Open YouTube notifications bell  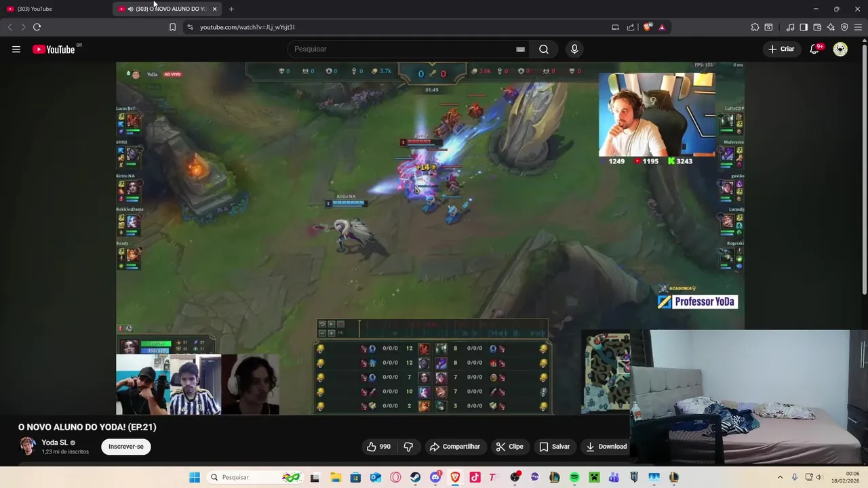tap(815, 49)
